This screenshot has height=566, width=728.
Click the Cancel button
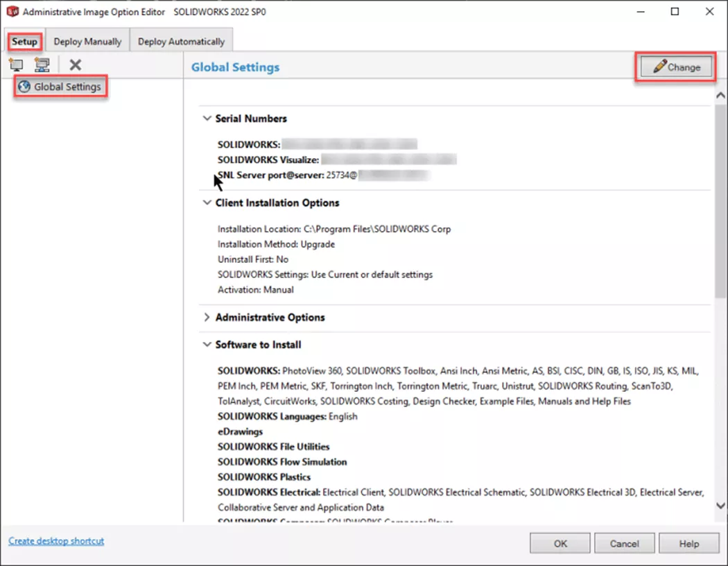point(625,543)
